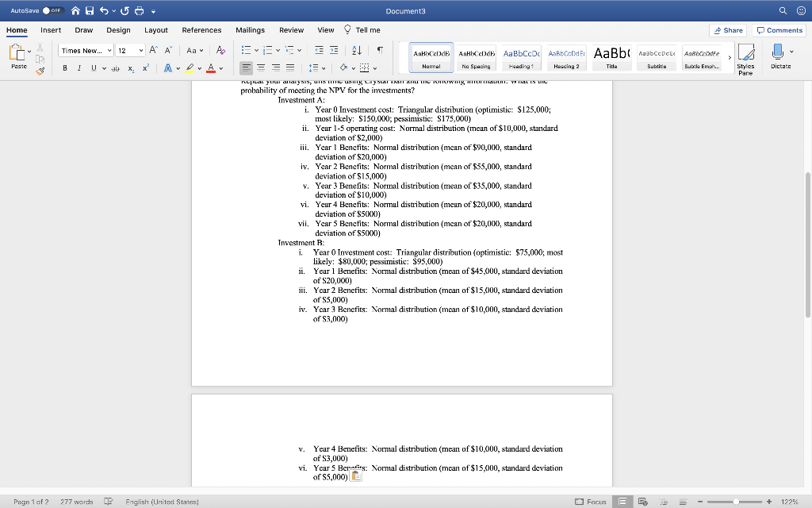
Task: Toggle bold formatting
Action: click(65, 68)
